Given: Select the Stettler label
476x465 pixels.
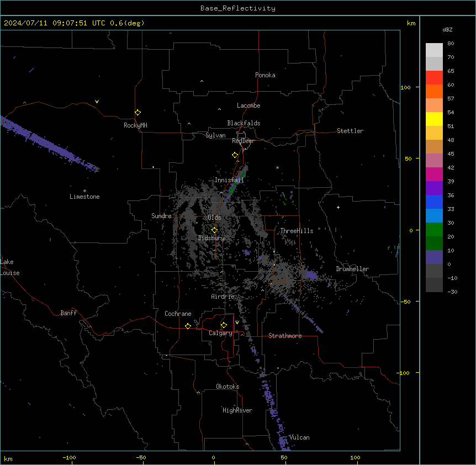Looking at the screenshot, I should [x=350, y=131].
